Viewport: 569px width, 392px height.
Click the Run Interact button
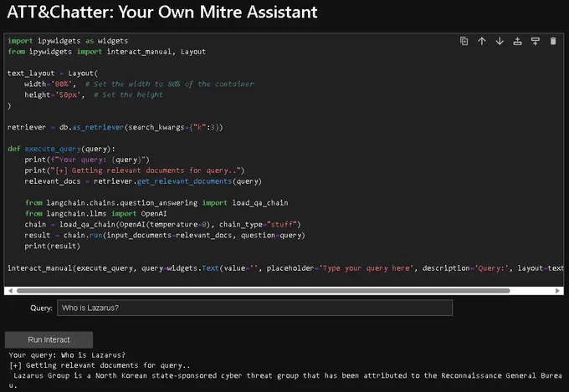tap(49, 340)
